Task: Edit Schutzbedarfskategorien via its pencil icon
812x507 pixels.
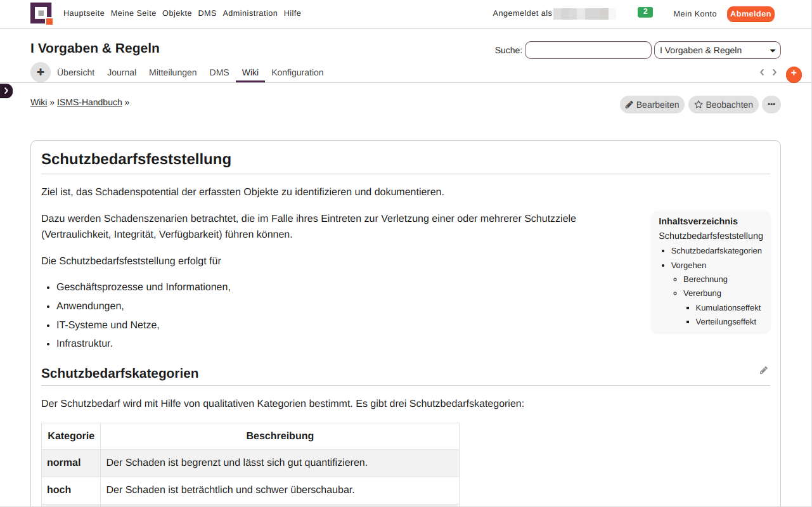Action: [x=764, y=370]
